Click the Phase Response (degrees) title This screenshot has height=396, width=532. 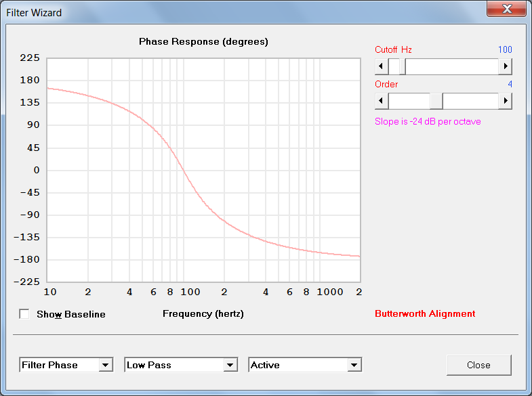coord(203,42)
